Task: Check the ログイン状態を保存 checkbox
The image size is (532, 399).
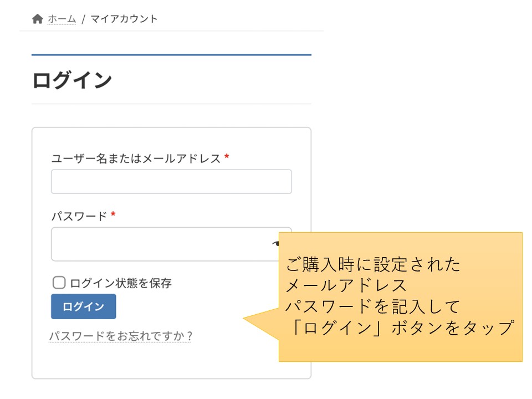Action: 59,282
